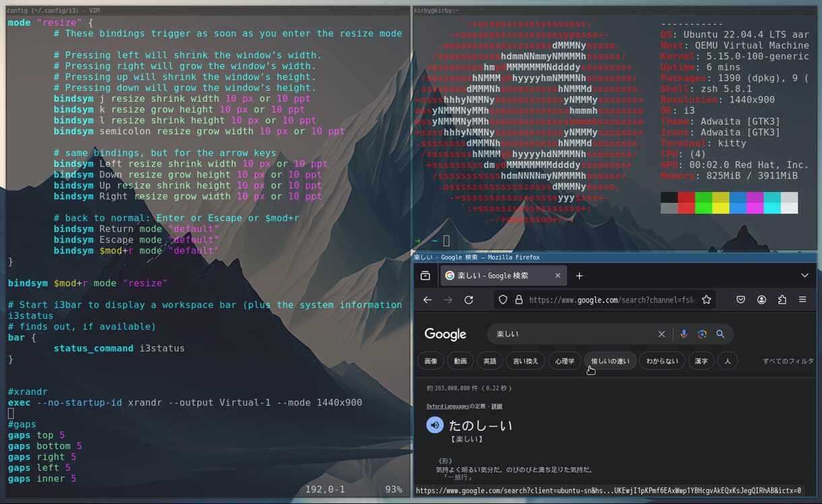The width and height of the screenshot is (822, 504).
Task: Click the bindsym $mod+r mode "resize" line
Action: (88, 283)
